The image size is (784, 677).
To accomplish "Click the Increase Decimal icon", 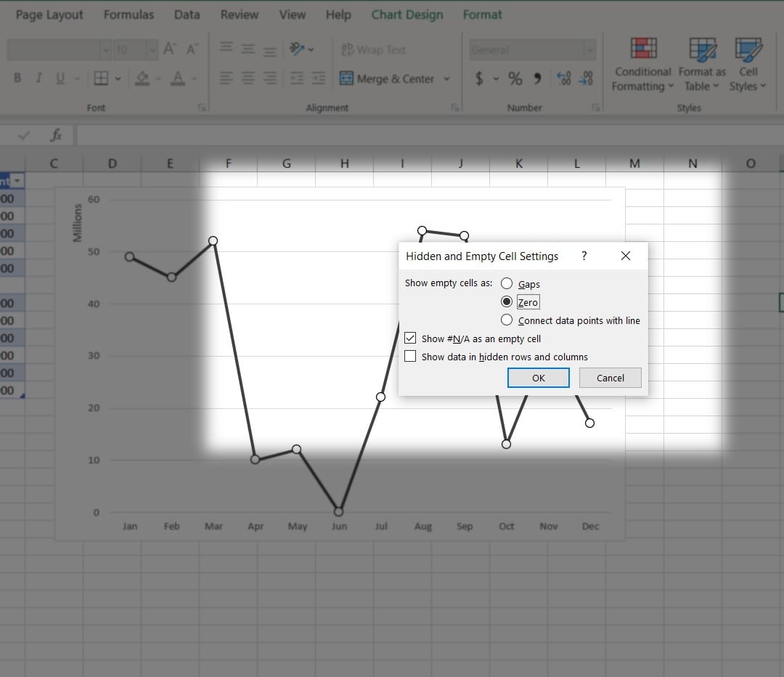I will pos(563,78).
